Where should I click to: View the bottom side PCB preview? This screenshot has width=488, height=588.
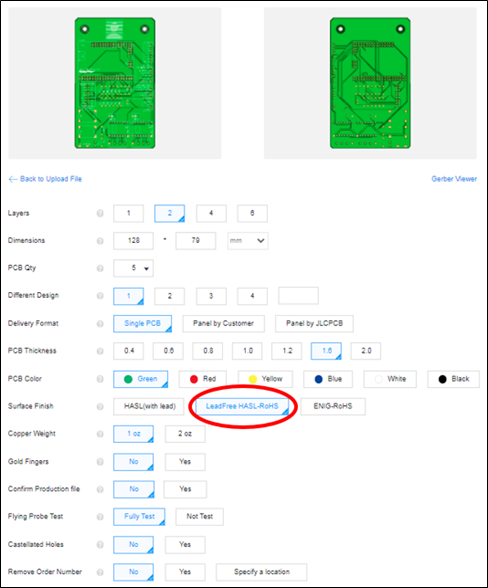370,83
